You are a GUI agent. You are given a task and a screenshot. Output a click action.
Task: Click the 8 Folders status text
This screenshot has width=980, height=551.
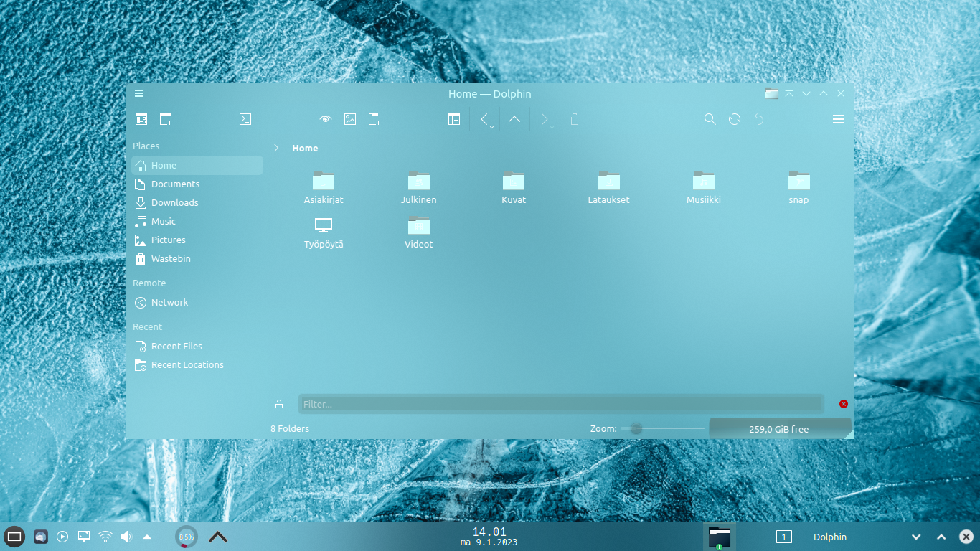tap(290, 429)
